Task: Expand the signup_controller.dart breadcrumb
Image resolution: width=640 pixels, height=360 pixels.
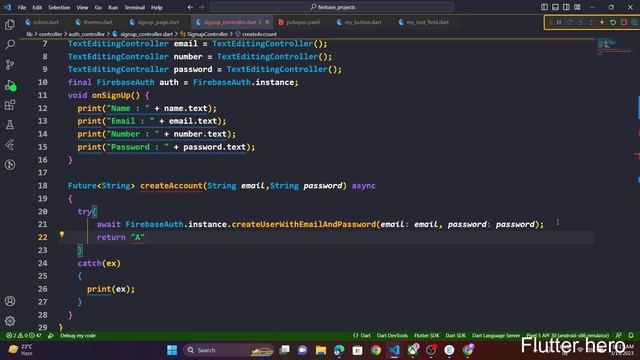Action: point(142,34)
